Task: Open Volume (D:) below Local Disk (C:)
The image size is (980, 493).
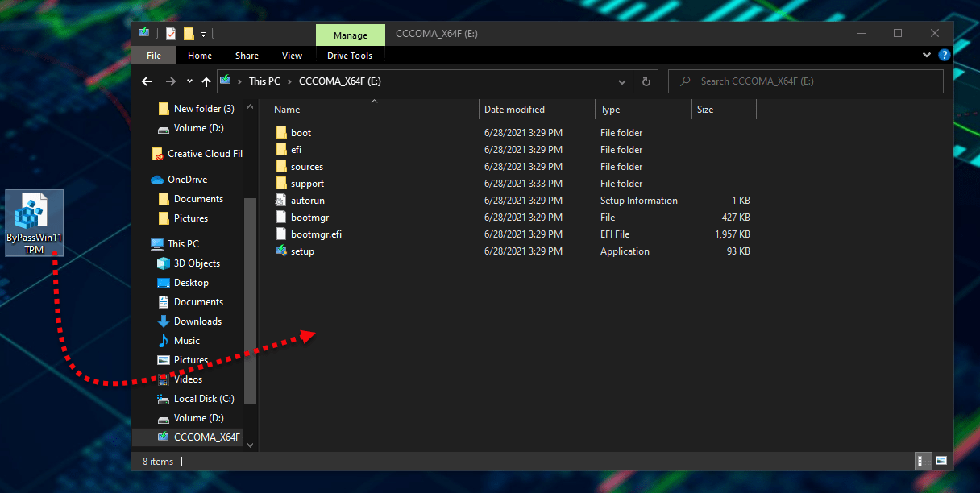Action: [199, 418]
